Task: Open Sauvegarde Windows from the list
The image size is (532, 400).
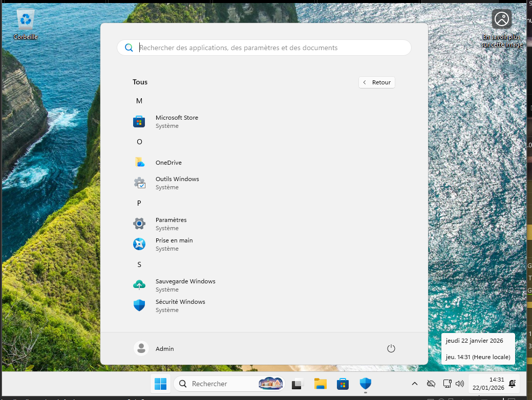Action: click(185, 285)
